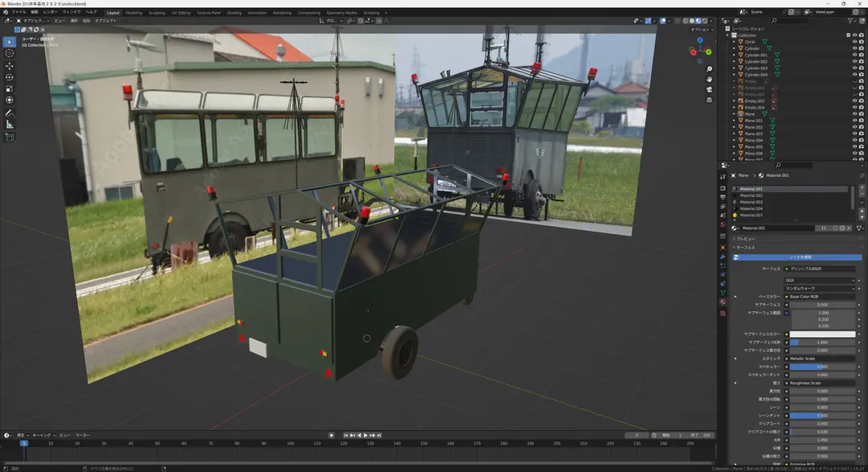Collapse the Collection tree in outliner
The width and height of the screenshot is (868, 472).
tap(728, 35)
